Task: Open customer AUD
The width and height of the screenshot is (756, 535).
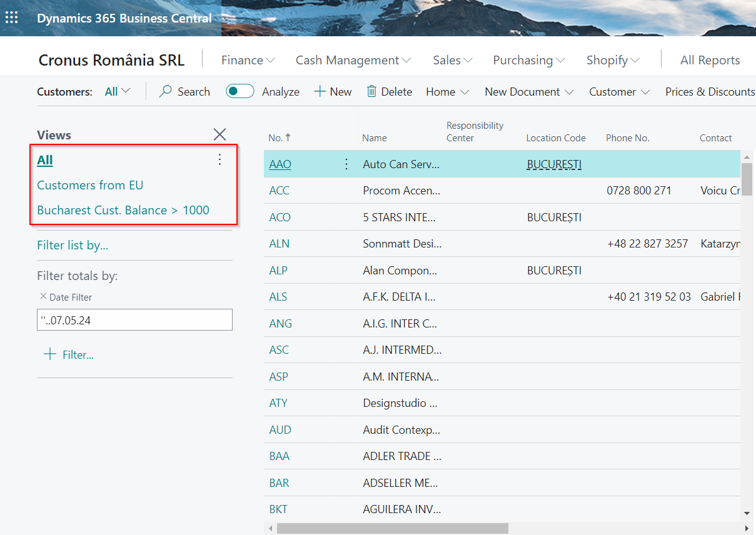Action: [280, 430]
